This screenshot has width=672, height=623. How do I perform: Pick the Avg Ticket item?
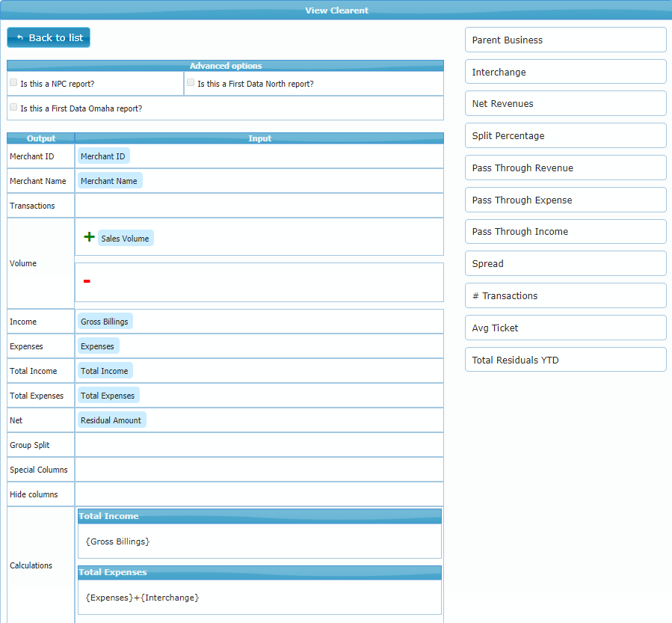pos(565,328)
